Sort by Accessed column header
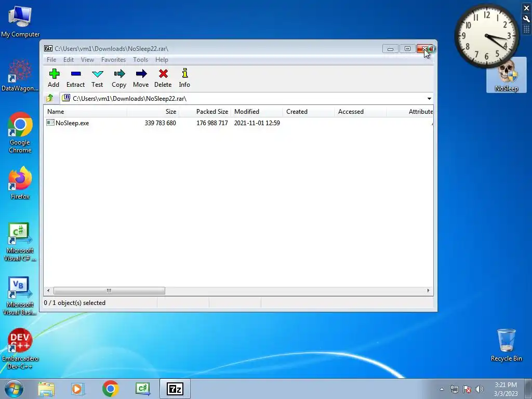Viewport: 532px width, 399px height. tap(361, 112)
